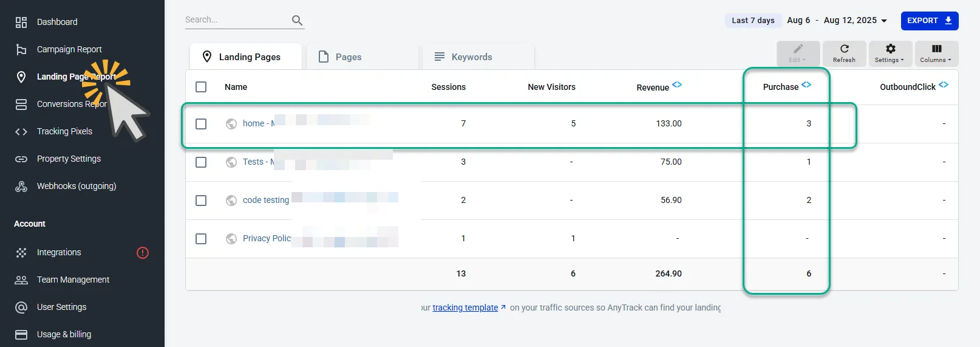Click the User Settings at-sign icon
This screenshot has width=980, height=347.
21,307
